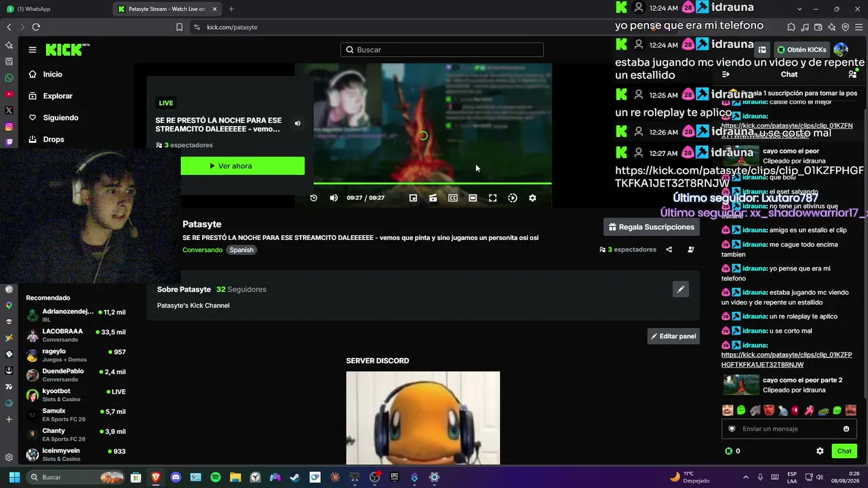This screenshot has height=488, width=868.
Task: Switch to theater mode in the player
Action: [x=473, y=198]
